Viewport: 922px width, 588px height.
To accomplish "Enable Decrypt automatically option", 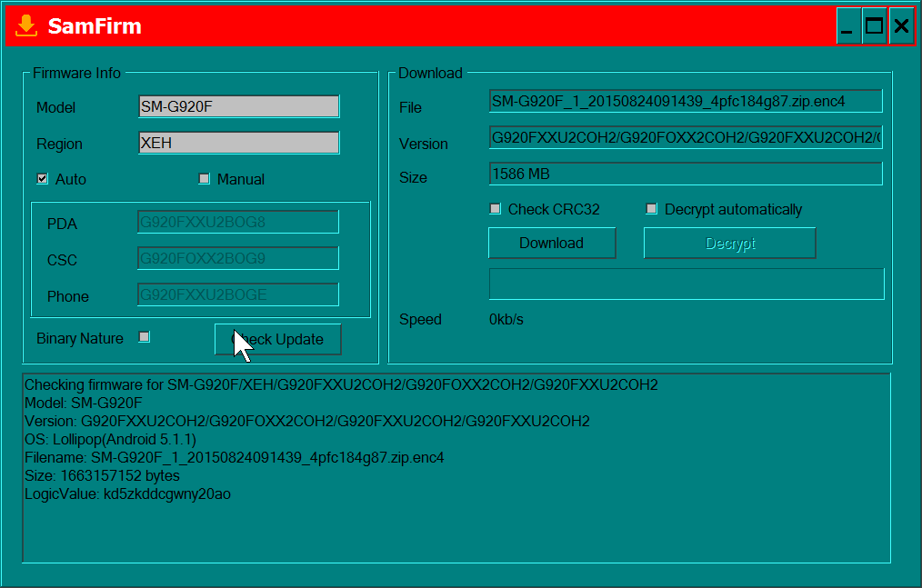I will coord(652,209).
